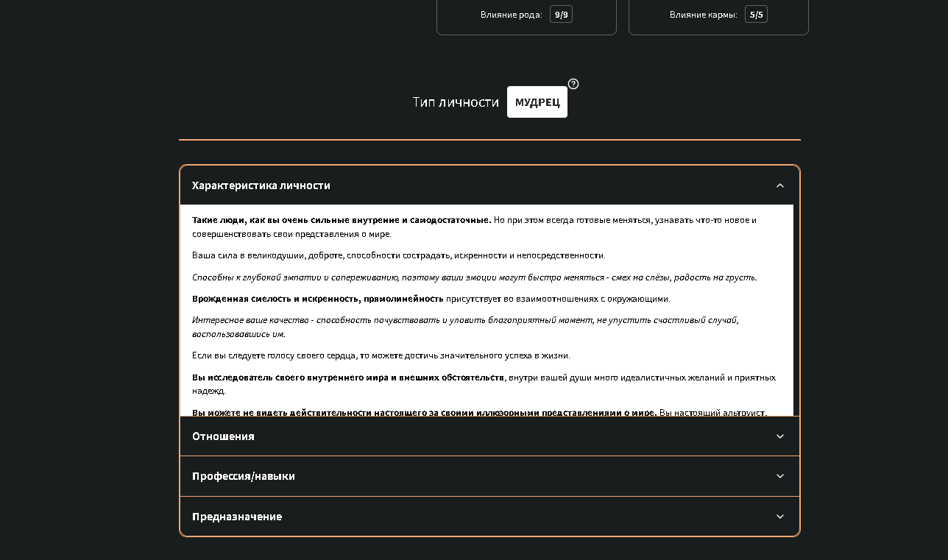Click the line 'Вы можете не видеть действительности'

pos(480,412)
